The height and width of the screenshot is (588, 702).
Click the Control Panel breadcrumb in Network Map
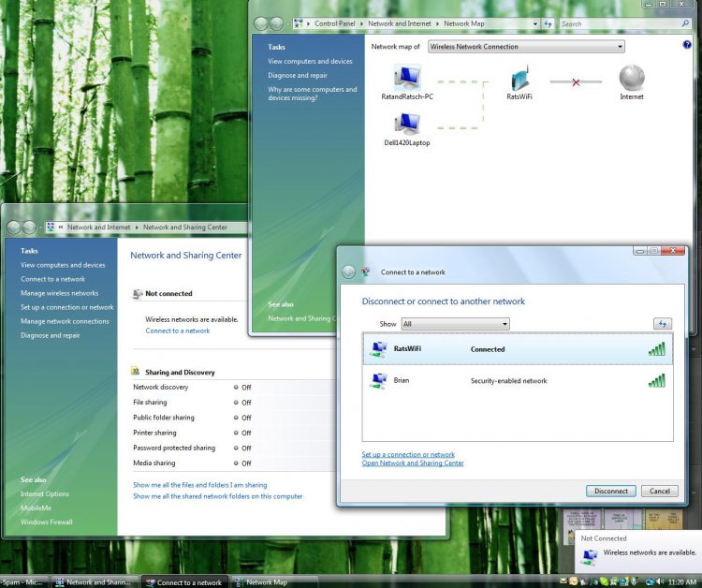point(334,23)
